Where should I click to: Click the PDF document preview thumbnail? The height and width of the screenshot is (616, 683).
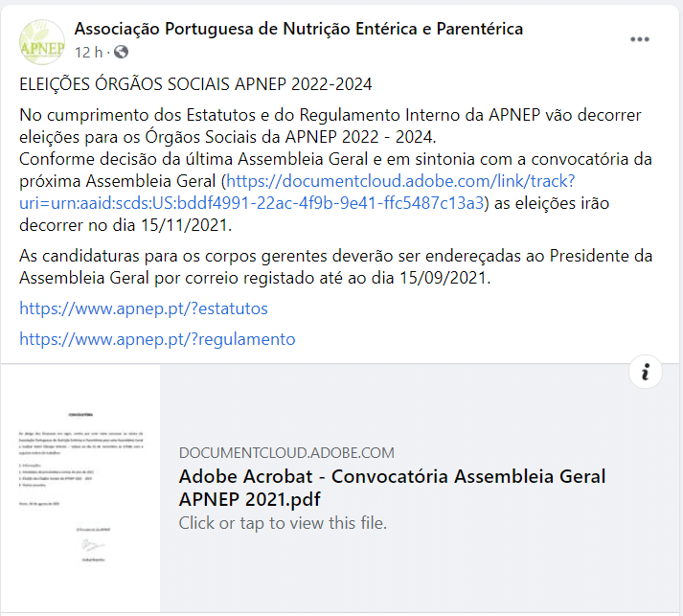coord(80,488)
